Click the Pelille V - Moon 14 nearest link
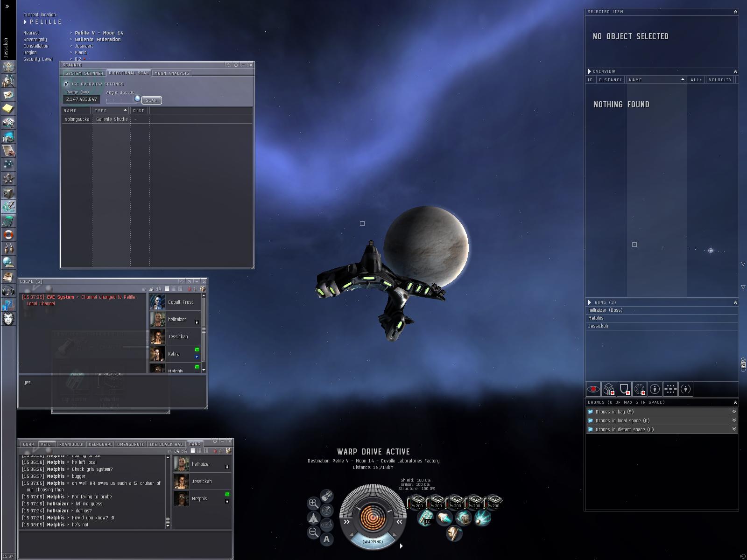This screenshot has height=560, width=747. [x=99, y=33]
